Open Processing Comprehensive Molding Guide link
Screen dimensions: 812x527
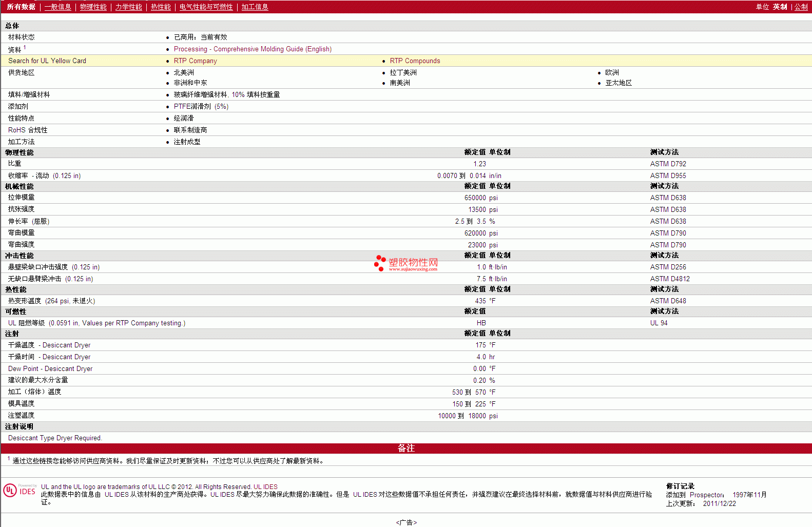click(253, 49)
